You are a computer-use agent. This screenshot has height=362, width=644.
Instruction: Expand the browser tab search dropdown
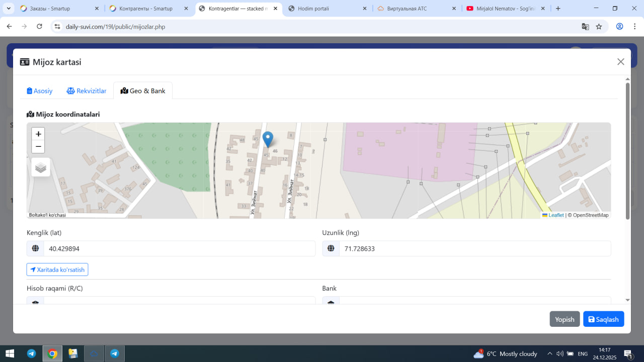(x=9, y=9)
